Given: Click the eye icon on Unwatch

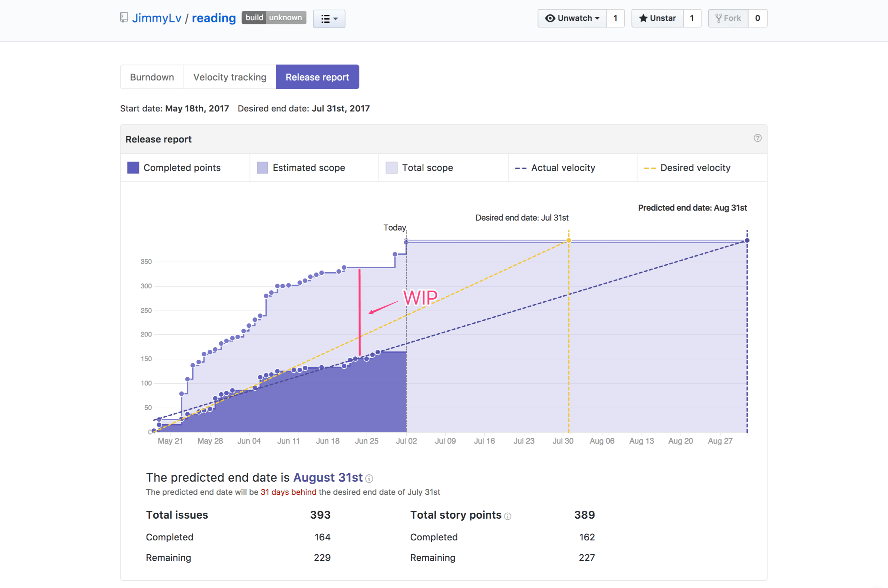Looking at the screenshot, I should (550, 18).
